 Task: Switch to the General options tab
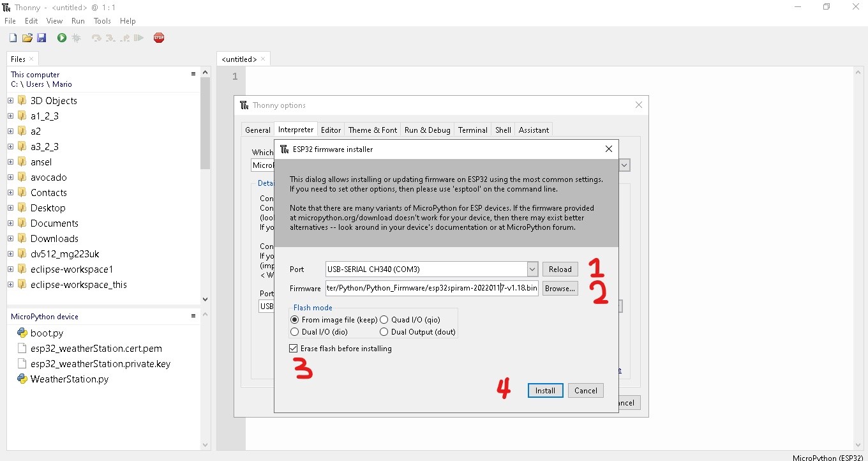[258, 130]
